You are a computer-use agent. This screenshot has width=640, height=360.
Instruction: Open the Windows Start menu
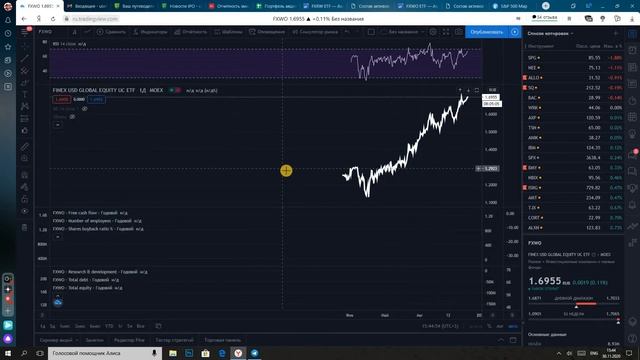point(8,353)
